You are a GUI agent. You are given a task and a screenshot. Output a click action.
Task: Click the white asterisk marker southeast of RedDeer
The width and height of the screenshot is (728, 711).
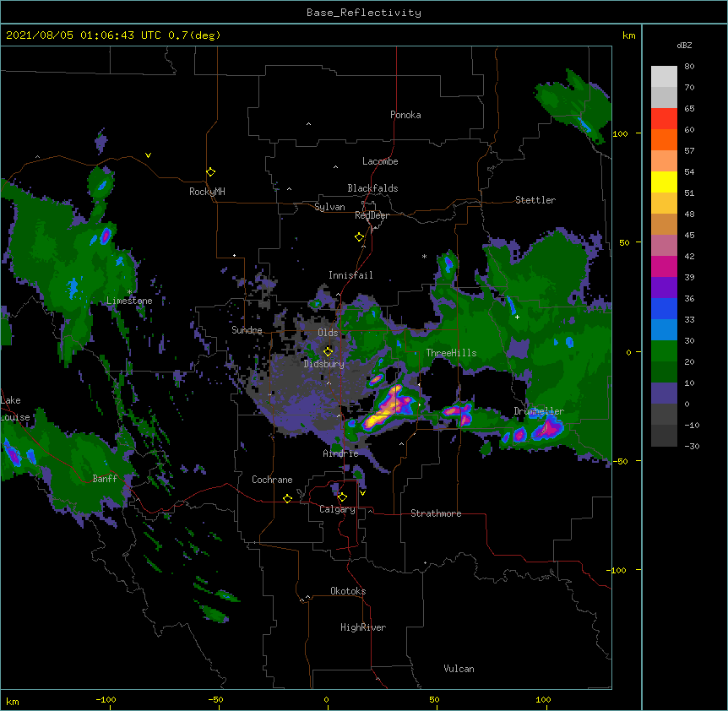pos(424,256)
